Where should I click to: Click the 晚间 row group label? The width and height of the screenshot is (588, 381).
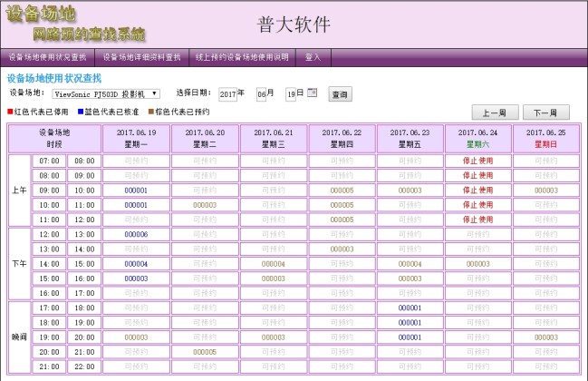pos(19,337)
